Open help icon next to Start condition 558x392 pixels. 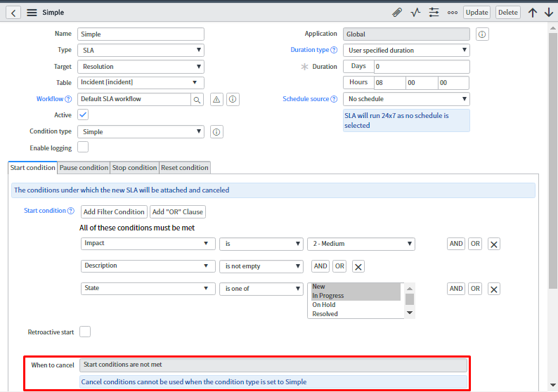(x=71, y=211)
